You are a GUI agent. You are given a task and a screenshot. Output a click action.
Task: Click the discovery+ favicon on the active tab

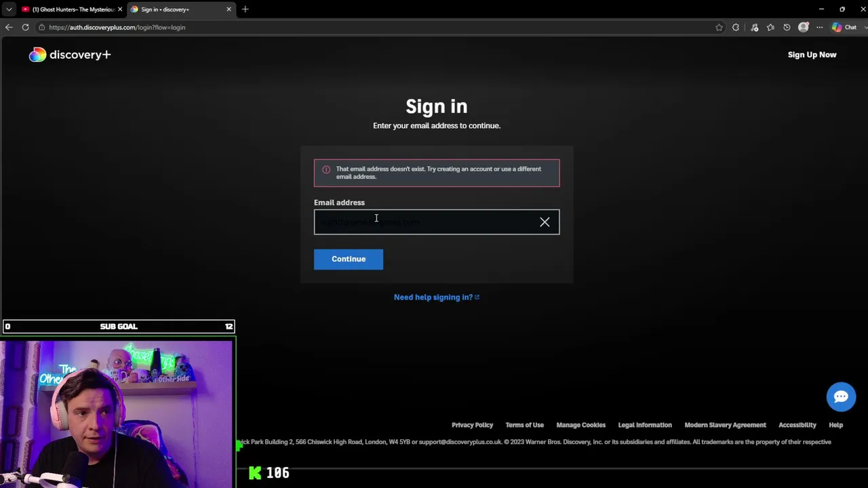tap(134, 9)
